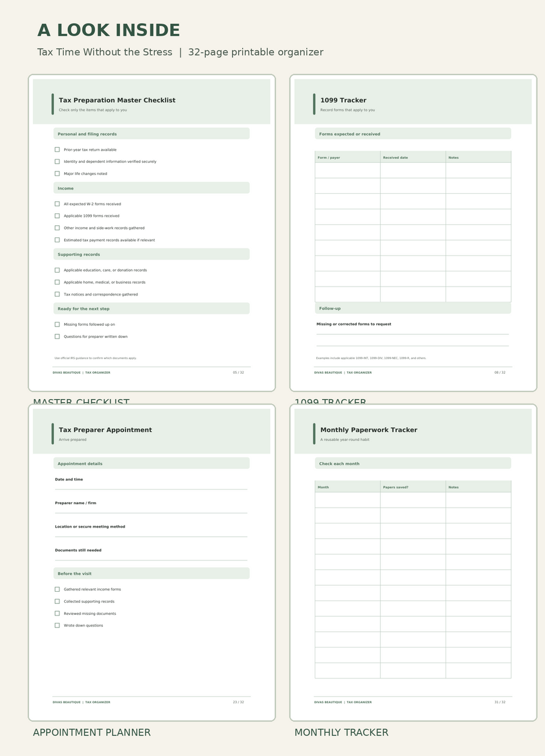Tick the 'Collected supporting records' checkbox

tap(57, 602)
